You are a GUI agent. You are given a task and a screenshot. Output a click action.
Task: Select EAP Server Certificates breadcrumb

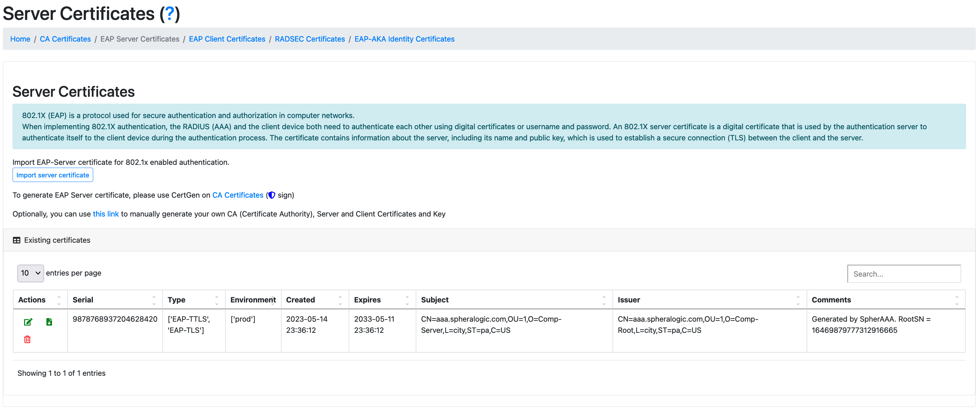(140, 39)
